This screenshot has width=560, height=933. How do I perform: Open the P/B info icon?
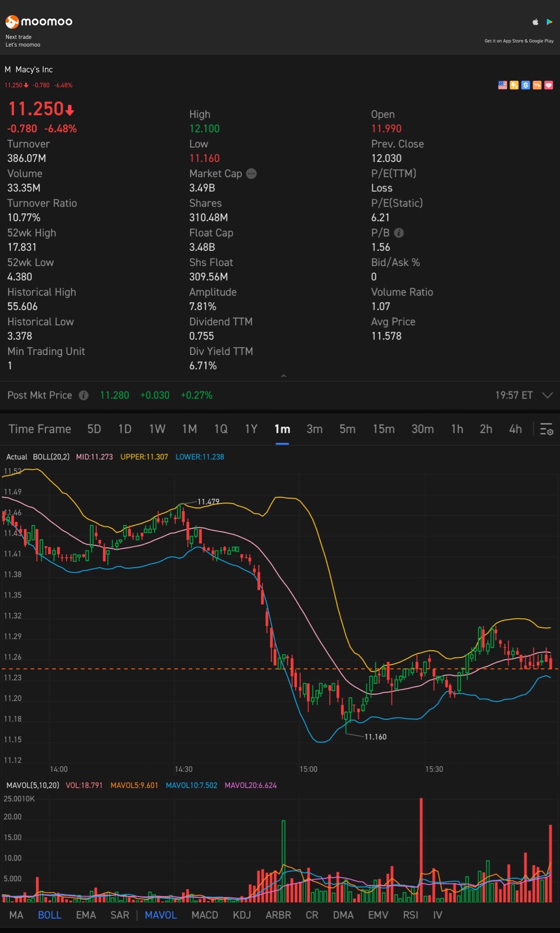[399, 233]
